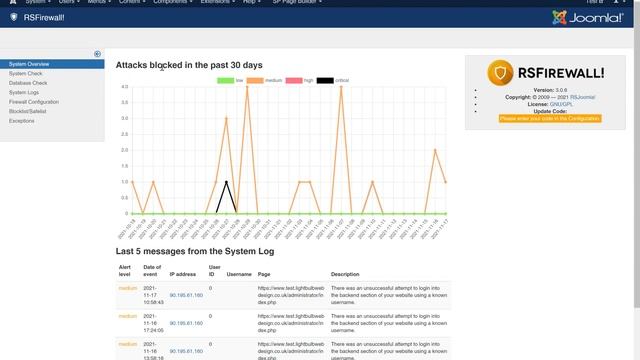
Task: Open System Logs in the sidebar
Action: (x=24, y=93)
